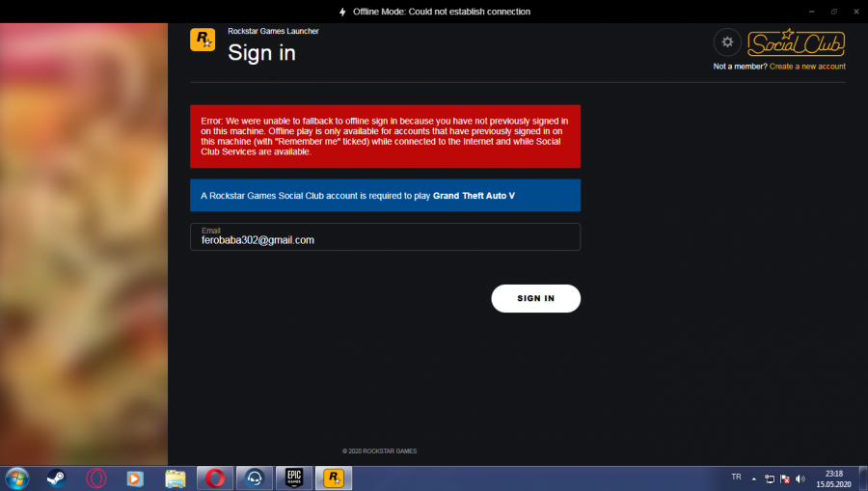Click the Rockstar Games logo in header

203,40
